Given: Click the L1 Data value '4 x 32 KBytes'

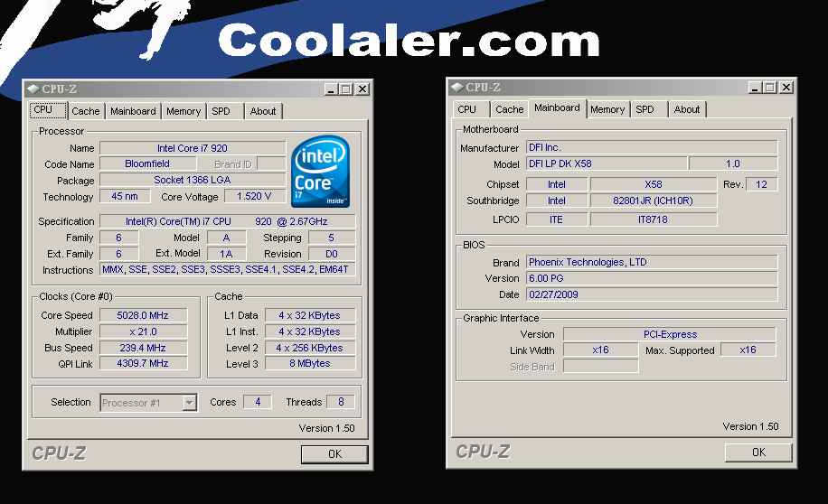Looking at the screenshot, I should tap(310, 315).
